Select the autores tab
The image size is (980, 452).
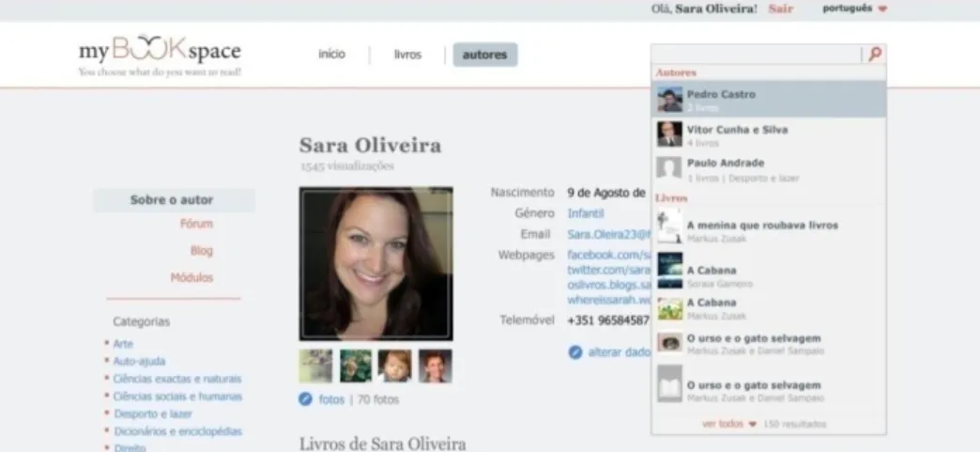point(485,55)
